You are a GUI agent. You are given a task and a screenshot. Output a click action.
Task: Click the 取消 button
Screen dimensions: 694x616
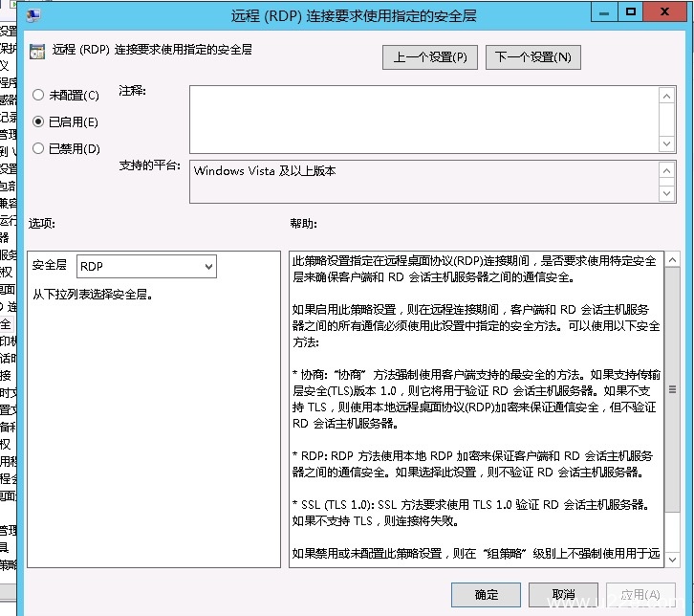point(563,594)
